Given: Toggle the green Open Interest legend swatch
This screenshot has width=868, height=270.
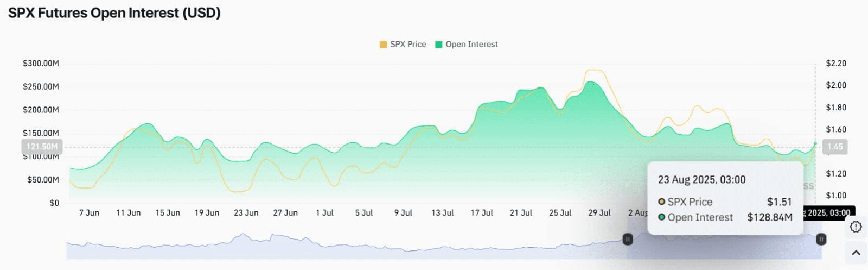Looking at the screenshot, I should click(439, 45).
